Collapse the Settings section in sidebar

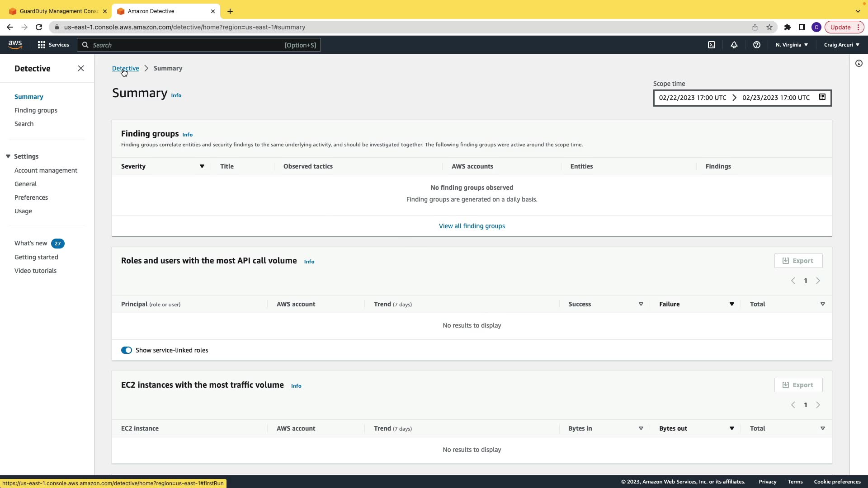(x=8, y=156)
